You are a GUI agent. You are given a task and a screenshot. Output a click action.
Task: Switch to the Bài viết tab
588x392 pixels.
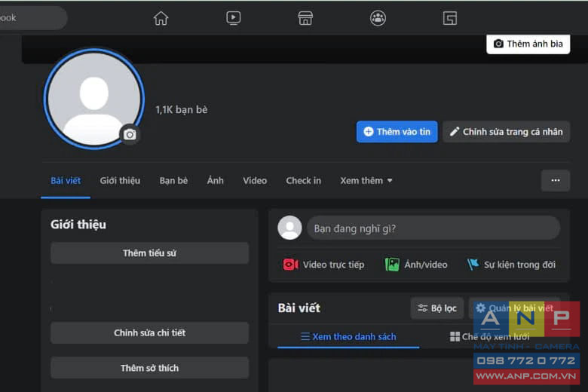(x=66, y=181)
